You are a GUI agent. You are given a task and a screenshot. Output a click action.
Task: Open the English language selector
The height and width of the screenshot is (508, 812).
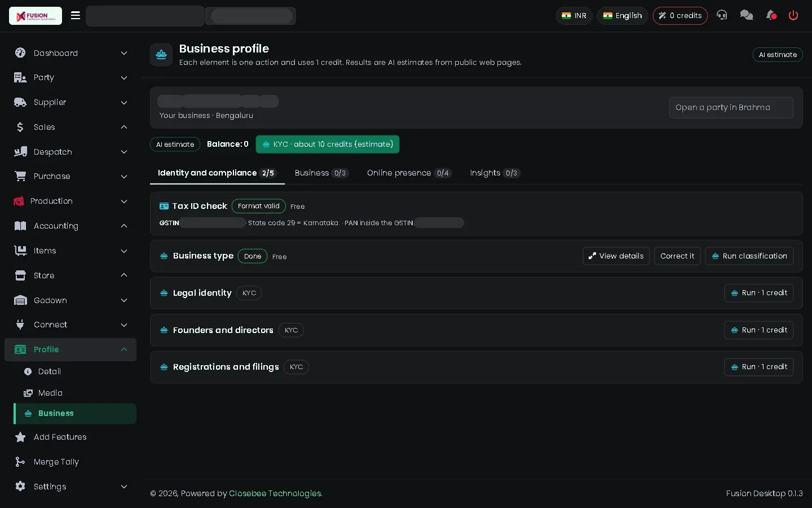(x=623, y=16)
